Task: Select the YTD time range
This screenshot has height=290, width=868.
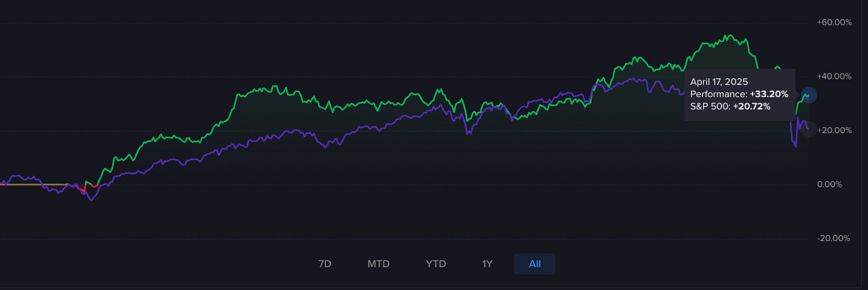Action: [436, 264]
